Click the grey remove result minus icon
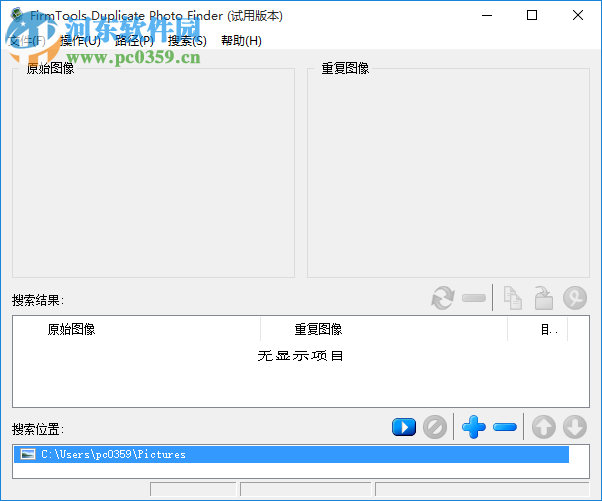 tap(474, 298)
